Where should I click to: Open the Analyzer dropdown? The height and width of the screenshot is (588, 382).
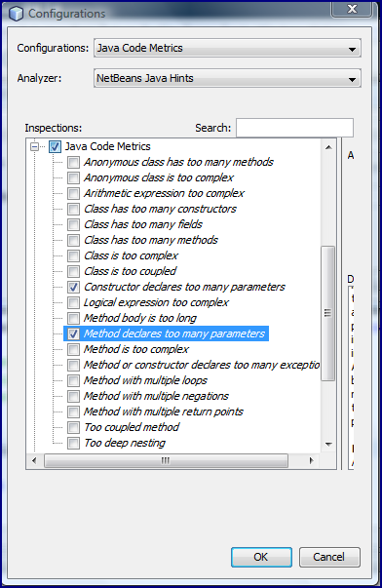[x=227, y=78]
